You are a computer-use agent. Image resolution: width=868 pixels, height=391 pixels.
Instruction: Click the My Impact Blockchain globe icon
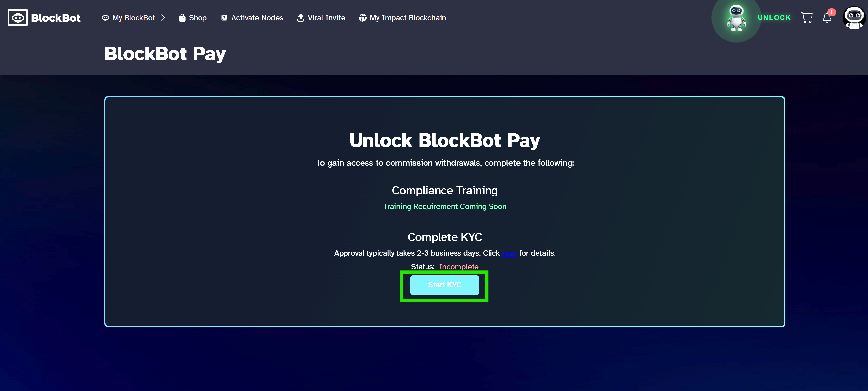362,18
